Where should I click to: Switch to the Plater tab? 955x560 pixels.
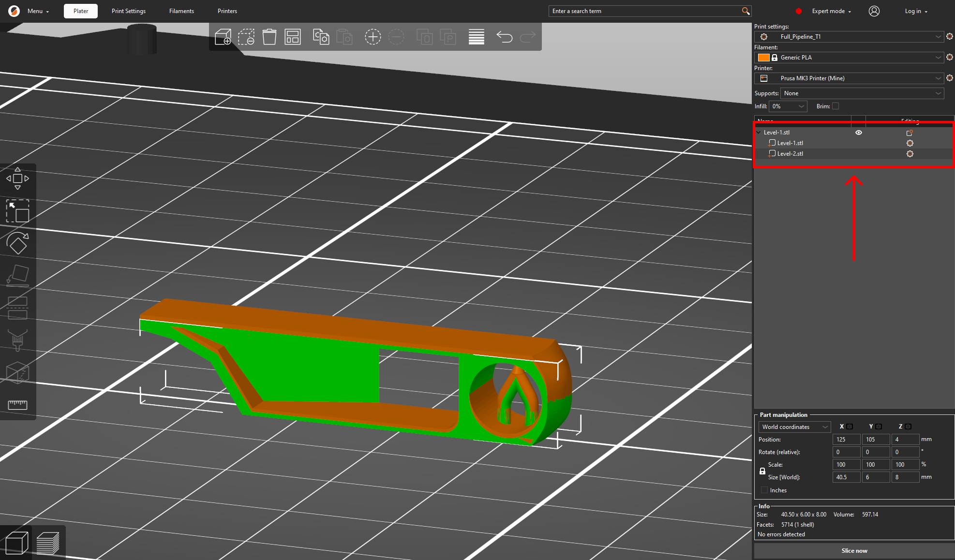click(x=81, y=11)
